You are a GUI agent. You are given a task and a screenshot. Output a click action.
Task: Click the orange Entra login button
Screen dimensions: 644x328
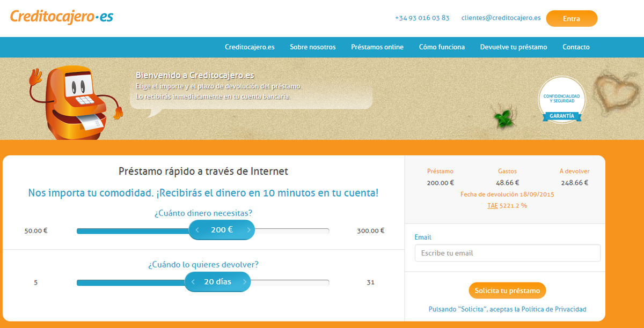point(572,18)
